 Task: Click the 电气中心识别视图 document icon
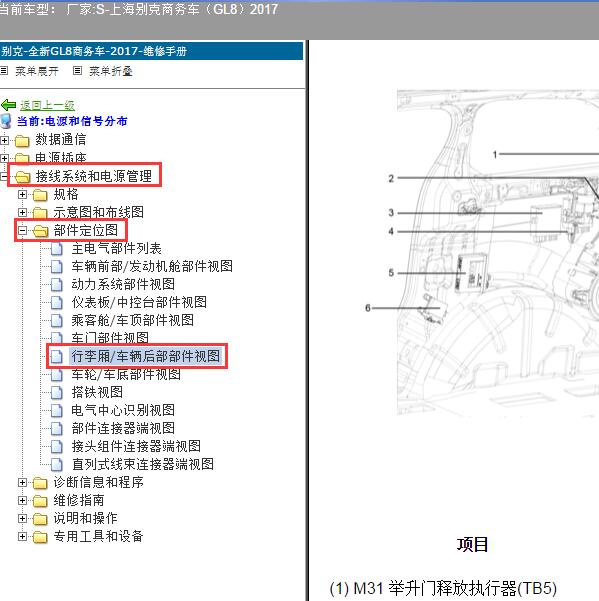point(57,411)
